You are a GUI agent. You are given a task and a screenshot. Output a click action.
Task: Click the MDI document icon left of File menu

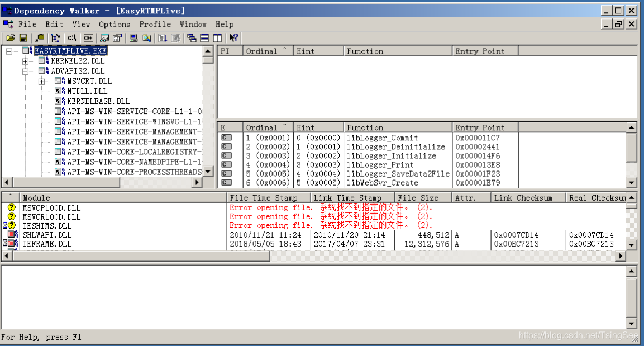(8, 24)
